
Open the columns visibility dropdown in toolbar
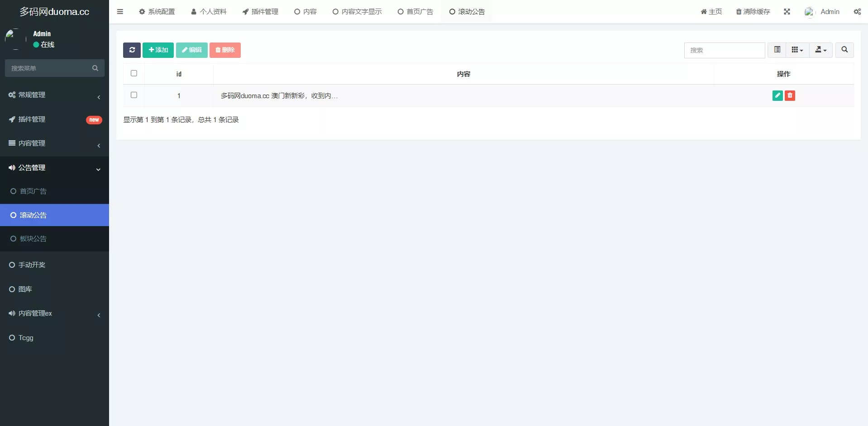(797, 50)
